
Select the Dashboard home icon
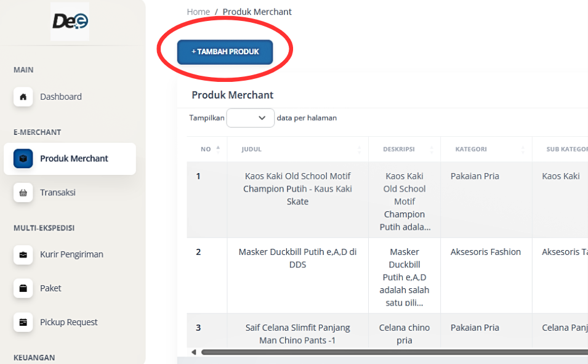(23, 97)
